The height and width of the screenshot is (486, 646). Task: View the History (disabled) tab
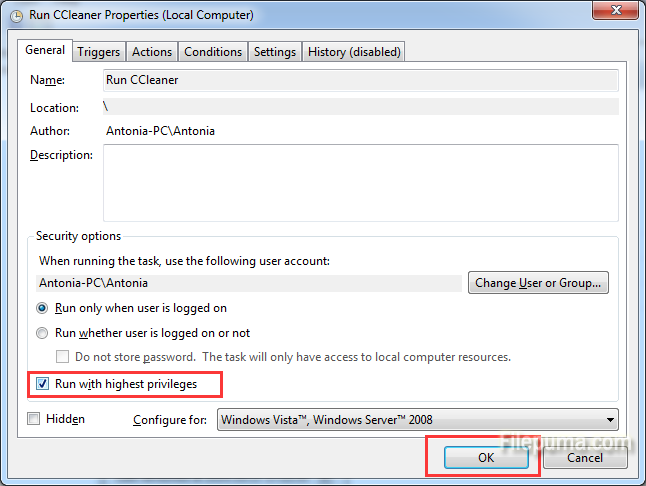click(x=354, y=52)
